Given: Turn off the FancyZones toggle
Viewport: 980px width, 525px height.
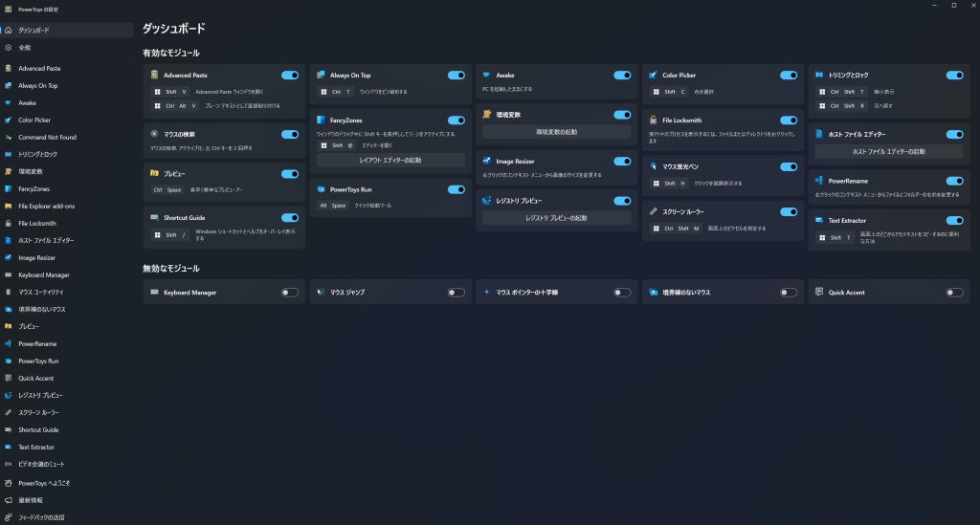Looking at the screenshot, I should 457,120.
